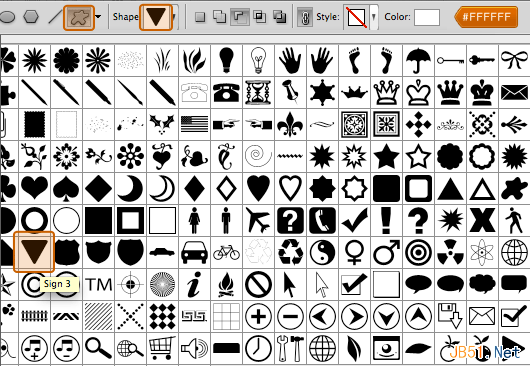The image size is (530, 366).
Task: Enable the Subtract from shape area mode
Action: (240, 17)
